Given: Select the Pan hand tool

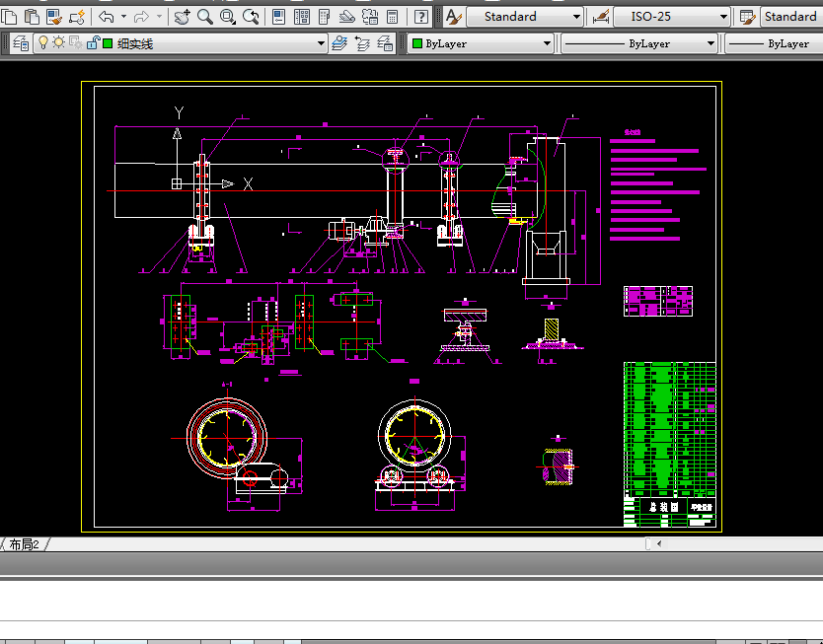Looking at the screenshot, I should 182,17.
